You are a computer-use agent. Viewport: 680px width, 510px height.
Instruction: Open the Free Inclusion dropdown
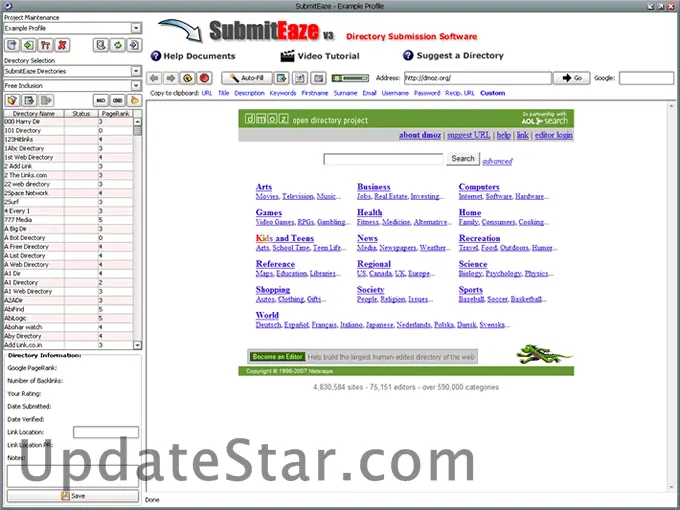coord(136,85)
